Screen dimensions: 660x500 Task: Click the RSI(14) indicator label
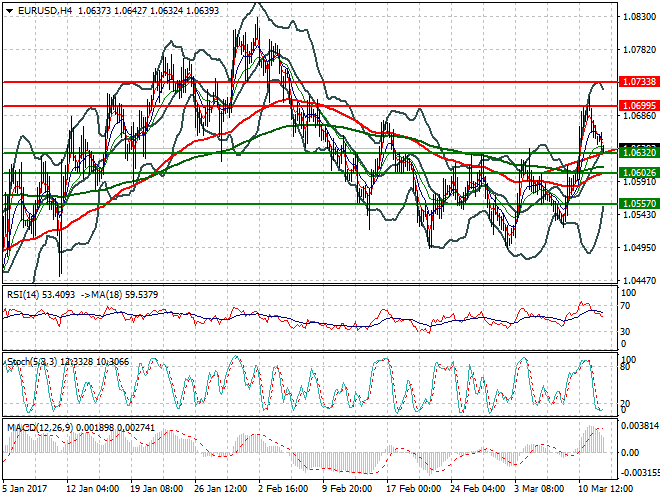point(23,295)
